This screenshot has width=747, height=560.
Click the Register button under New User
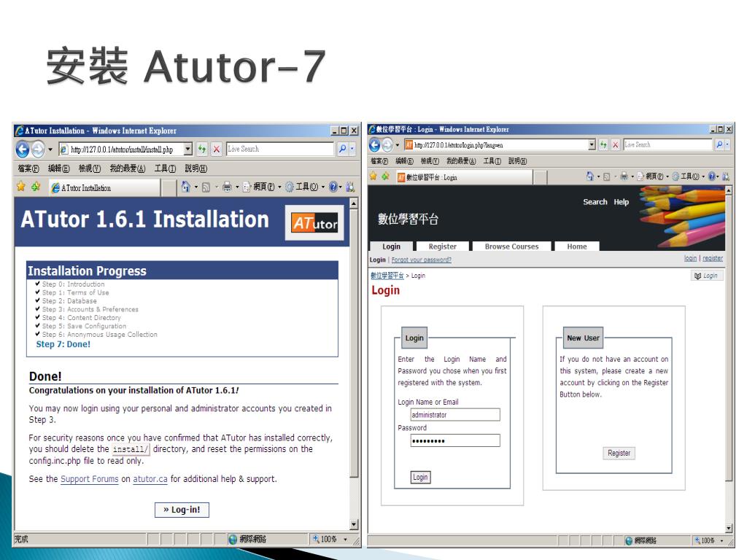coord(619,453)
